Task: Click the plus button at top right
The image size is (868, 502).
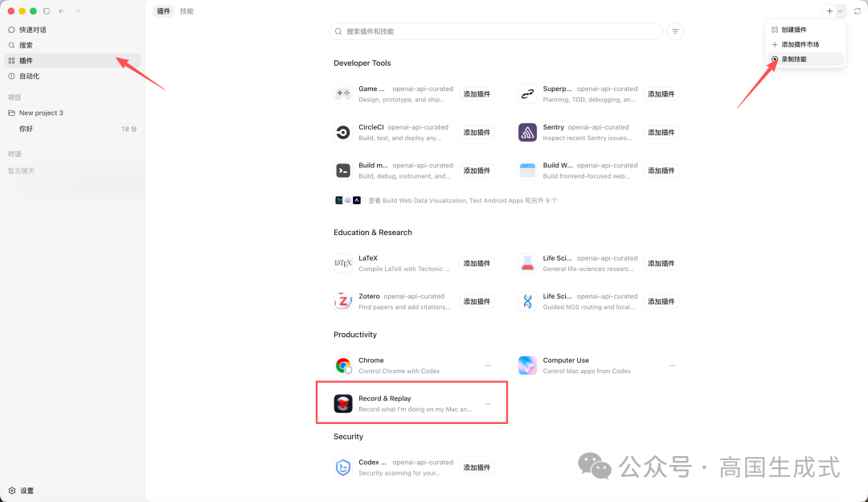Action: pyautogui.click(x=829, y=11)
